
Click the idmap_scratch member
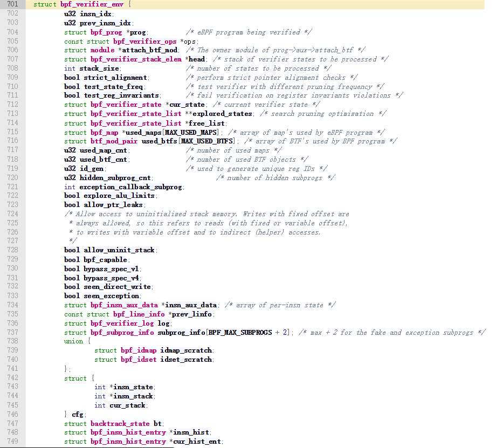186,350
